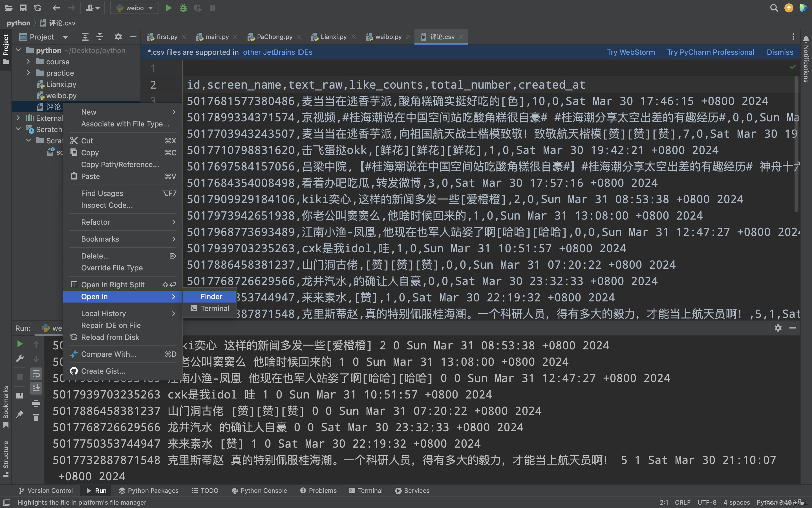Toggle tool window bars at status bar corner

click(x=7, y=502)
